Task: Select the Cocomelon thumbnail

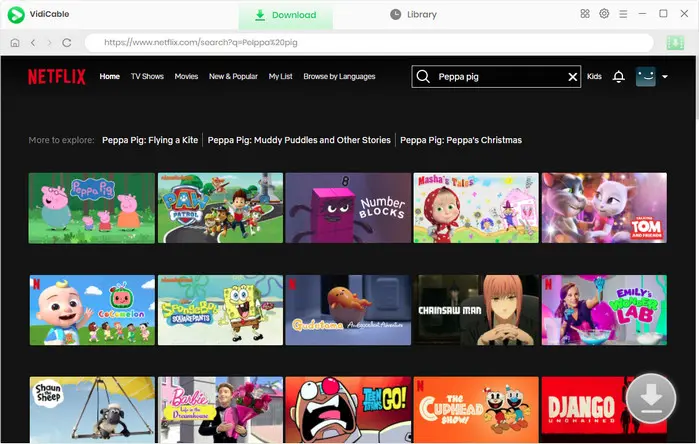Action: pos(92,310)
